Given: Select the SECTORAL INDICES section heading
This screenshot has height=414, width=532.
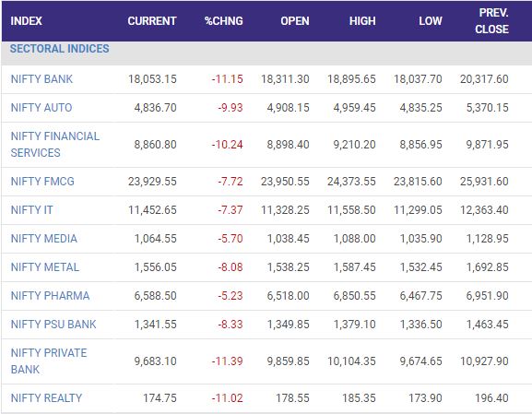Looking at the screenshot, I should 59,49.
